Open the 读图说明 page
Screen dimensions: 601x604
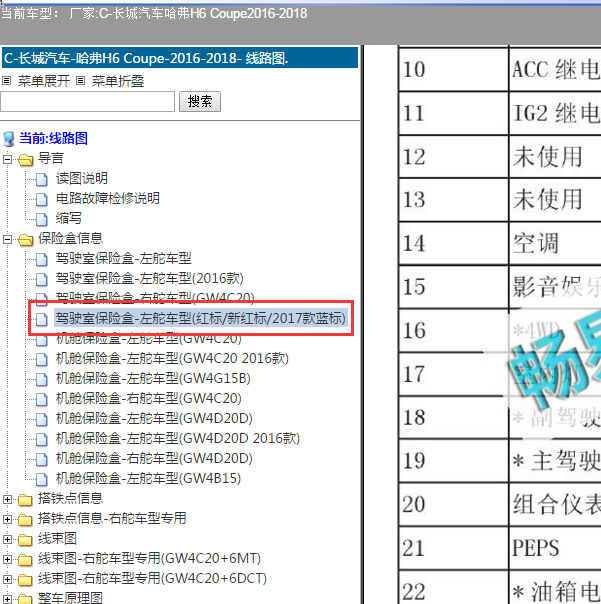pos(82,178)
